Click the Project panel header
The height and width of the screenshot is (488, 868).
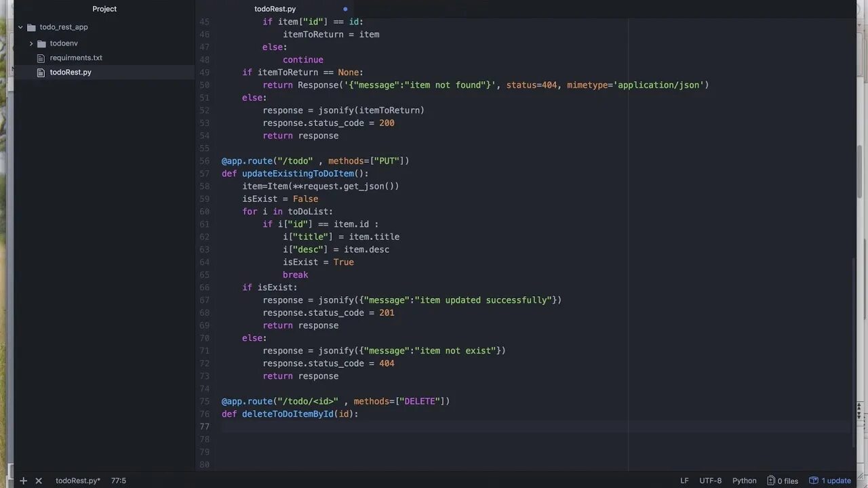[x=104, y=9]
